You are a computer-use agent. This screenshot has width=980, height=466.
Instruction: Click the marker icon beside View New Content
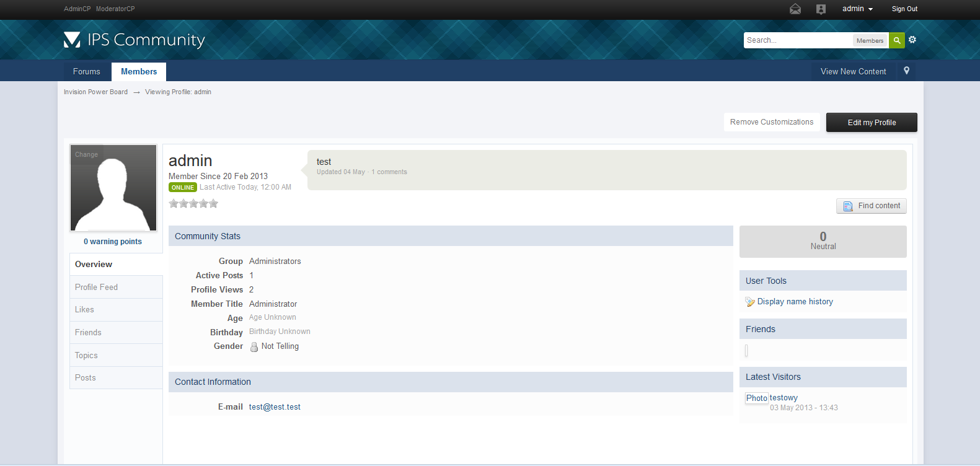click(906, 71)
